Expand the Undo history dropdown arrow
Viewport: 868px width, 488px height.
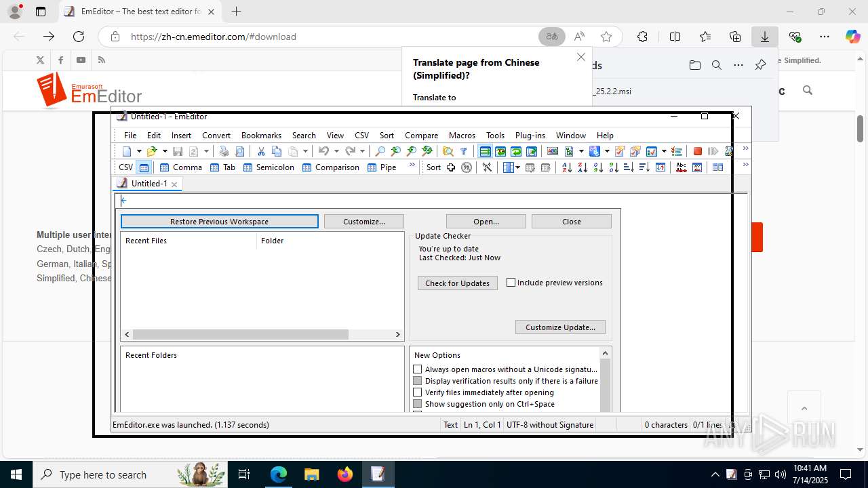coord(336,151)
